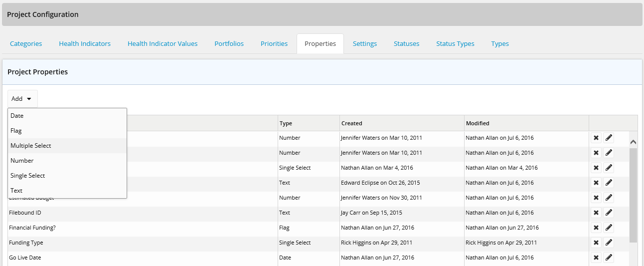Sort table by Modified column header
The image size is (644, 266).
pyautogui.click(x=478, y=123)
